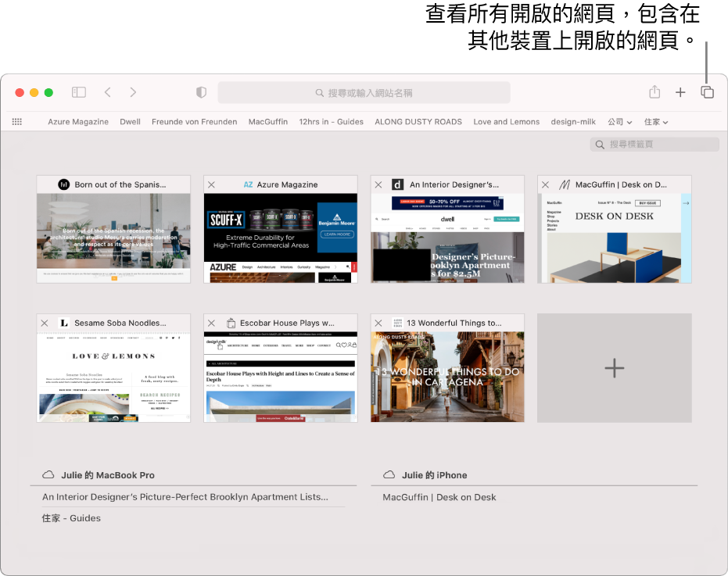Close the Sesame Soba Noodles tab

coord(45,323)
